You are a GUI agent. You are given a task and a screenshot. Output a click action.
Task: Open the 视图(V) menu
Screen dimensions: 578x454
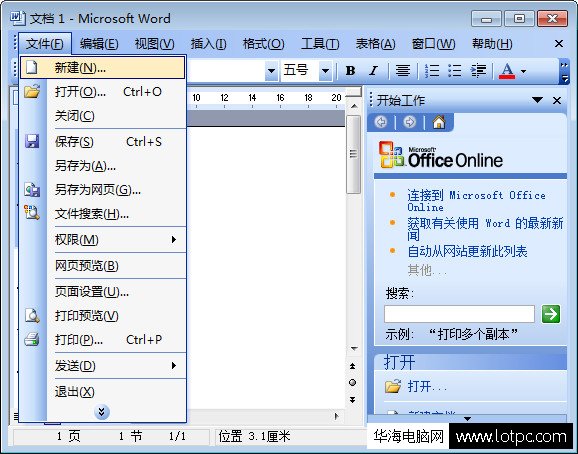154,44
